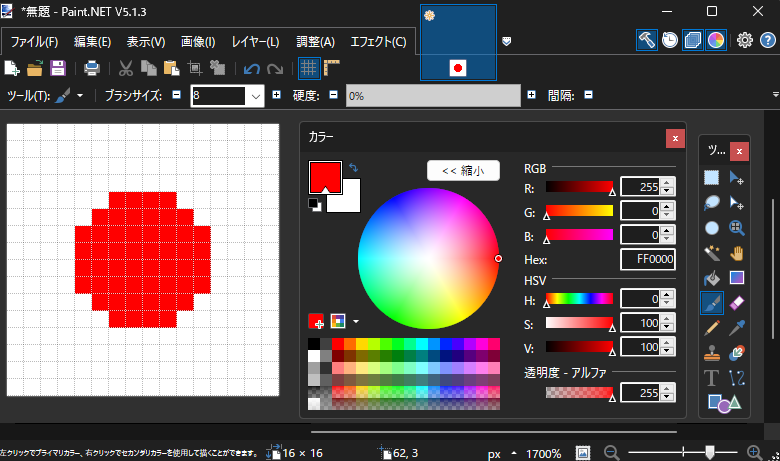Toggle the pixel grid display
The height and width of the screenshot is (461, 780).
(x=309, y=69)
